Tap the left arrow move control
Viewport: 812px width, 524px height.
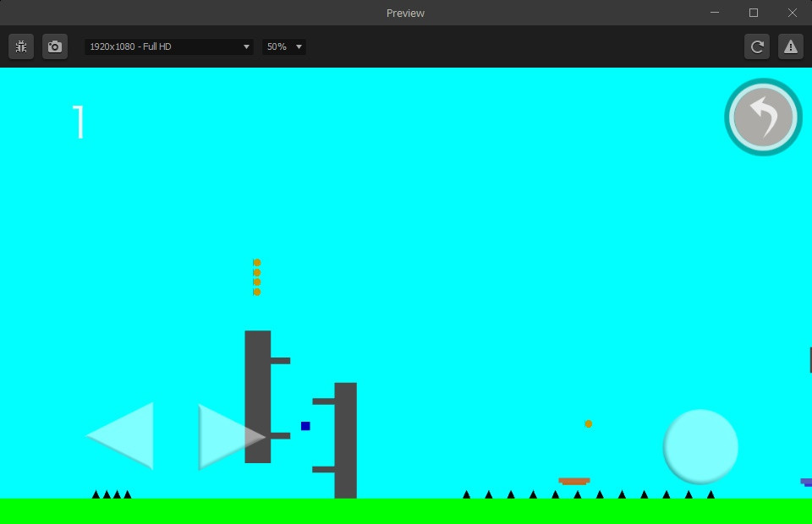point(120,435)
